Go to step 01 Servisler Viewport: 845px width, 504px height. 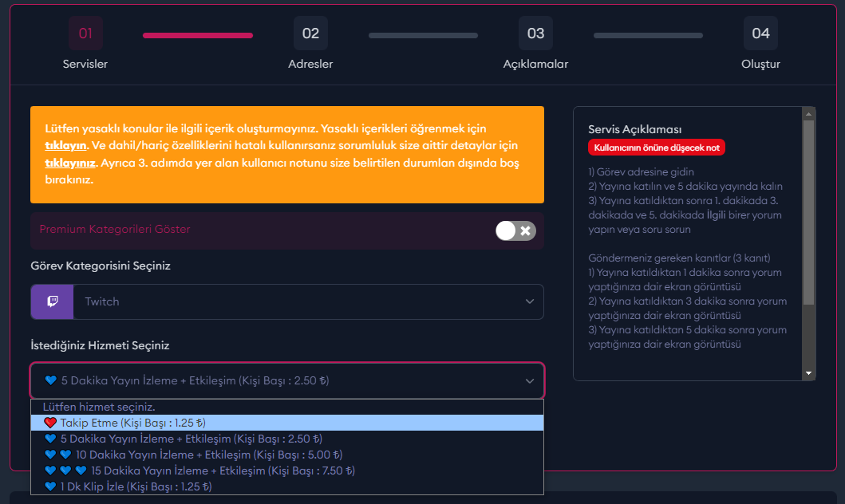click(x=85, y=44)
